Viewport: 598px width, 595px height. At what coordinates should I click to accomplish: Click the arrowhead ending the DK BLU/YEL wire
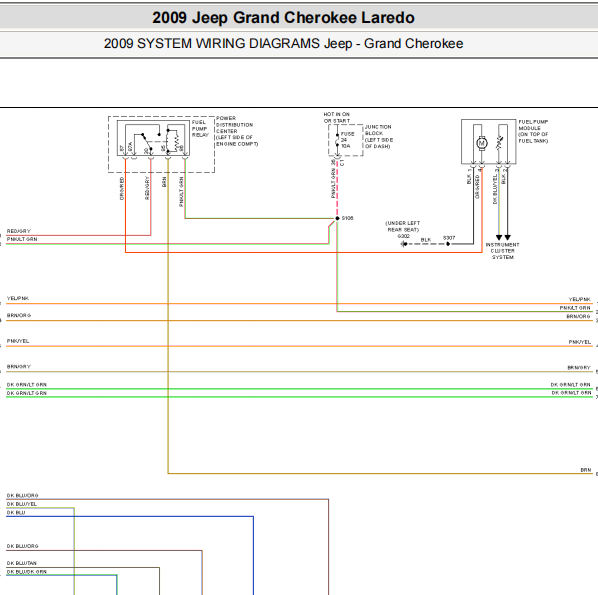pyautogui.click(x=498, y=238)
